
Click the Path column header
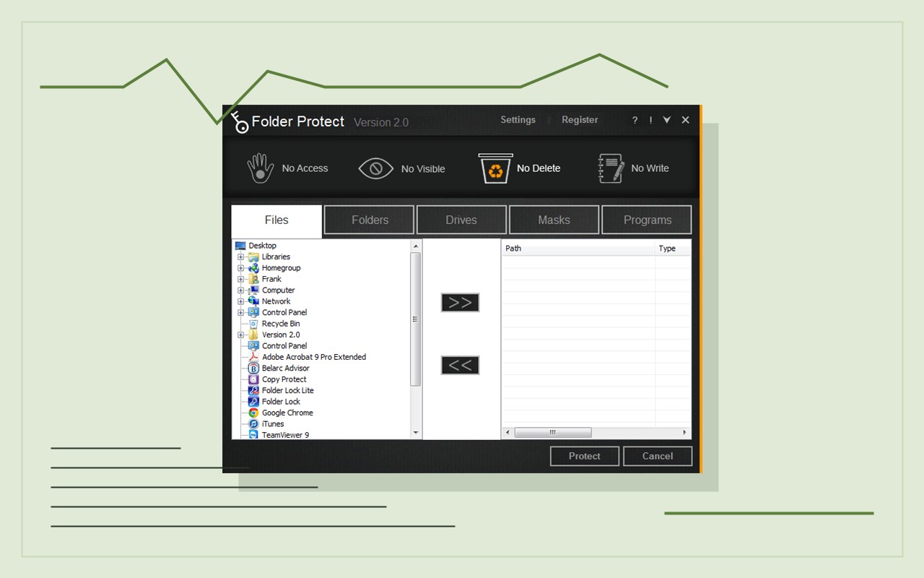[x=578, y=249]
